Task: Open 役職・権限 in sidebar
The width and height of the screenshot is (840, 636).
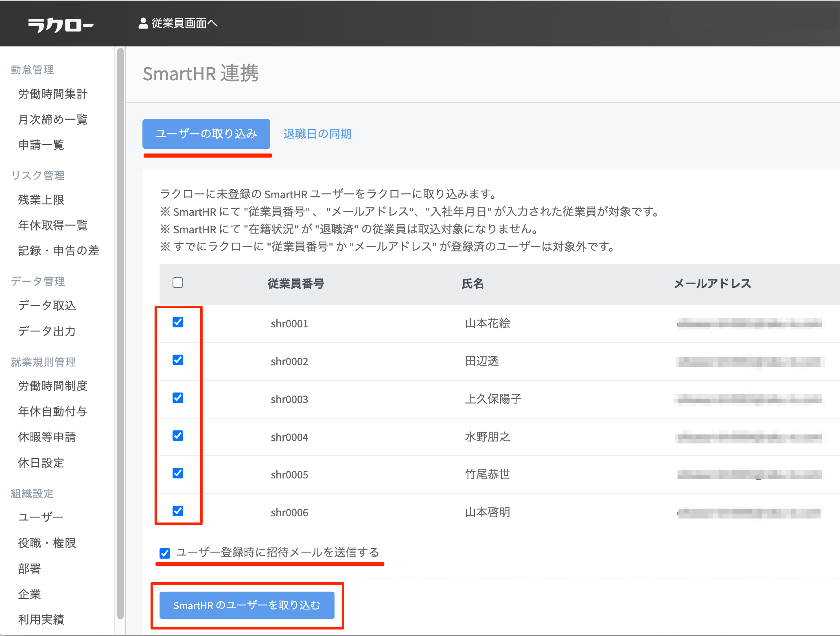Action: tap(47, 543)
